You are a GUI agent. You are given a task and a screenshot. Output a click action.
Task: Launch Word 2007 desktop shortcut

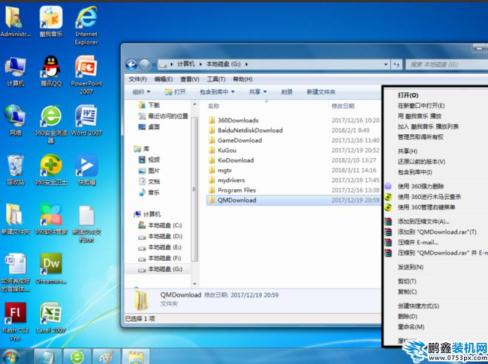pos(86,120)
